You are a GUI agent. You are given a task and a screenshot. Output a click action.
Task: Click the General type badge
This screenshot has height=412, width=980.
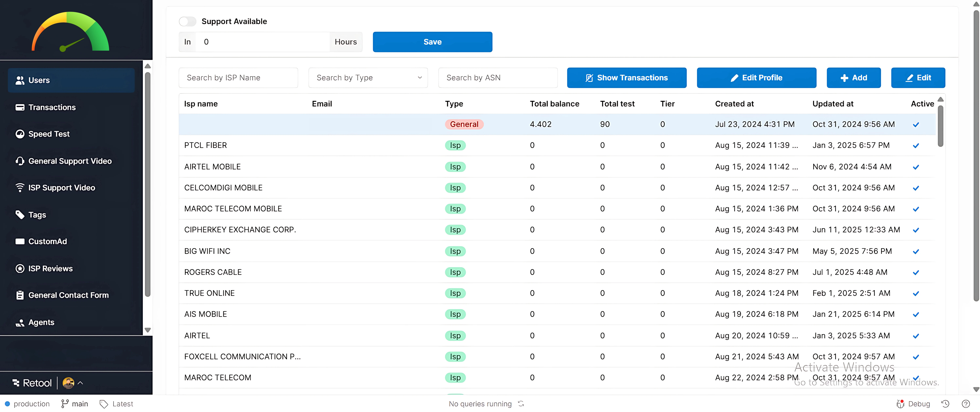click(464, 124)
